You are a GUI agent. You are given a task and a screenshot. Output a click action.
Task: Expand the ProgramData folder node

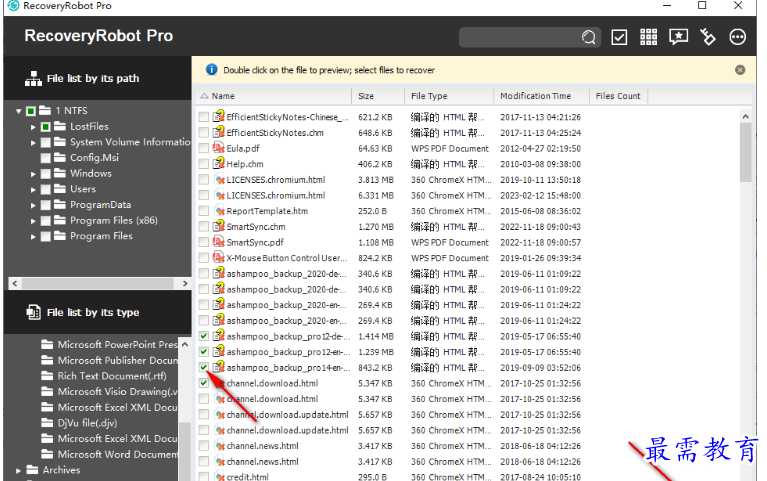click(x=33, y=206)
